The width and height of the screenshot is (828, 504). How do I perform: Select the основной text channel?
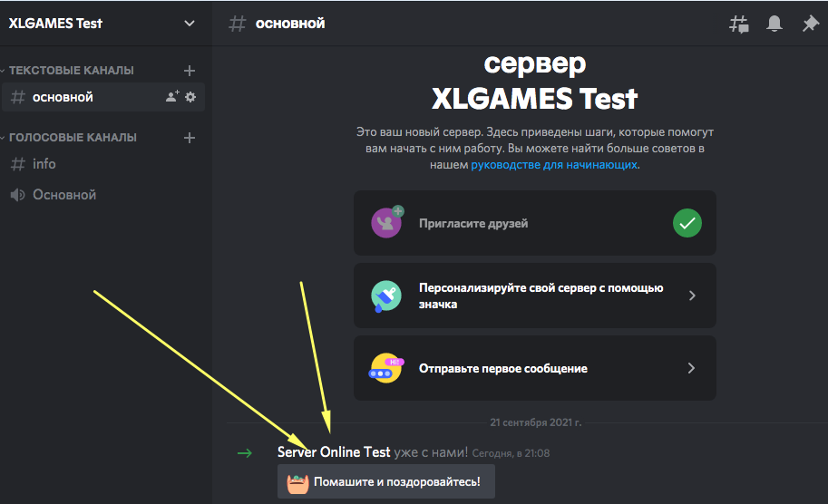tap(103, 97)
